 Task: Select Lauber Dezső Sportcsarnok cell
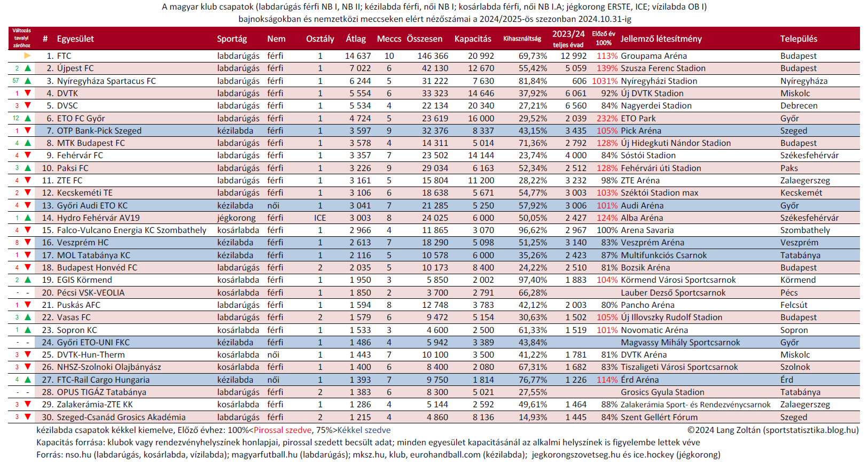pos(673,292)
